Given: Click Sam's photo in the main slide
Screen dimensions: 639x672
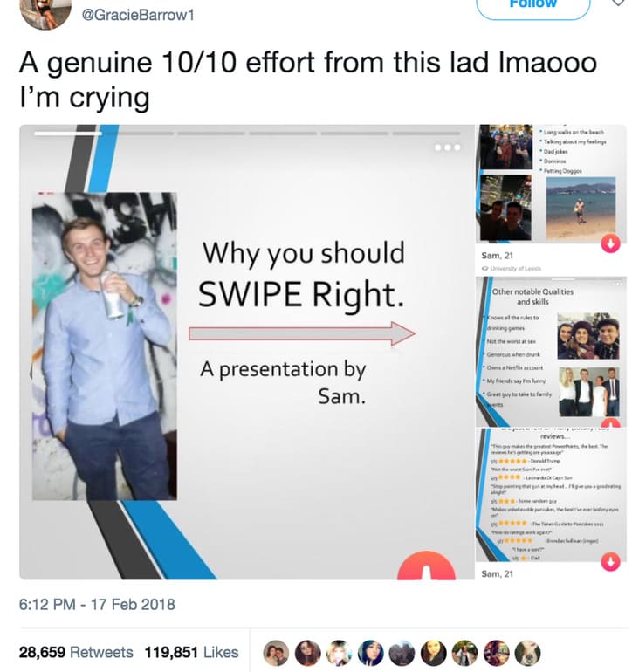Looking at the screenshot, I should [x=105, y=346].
